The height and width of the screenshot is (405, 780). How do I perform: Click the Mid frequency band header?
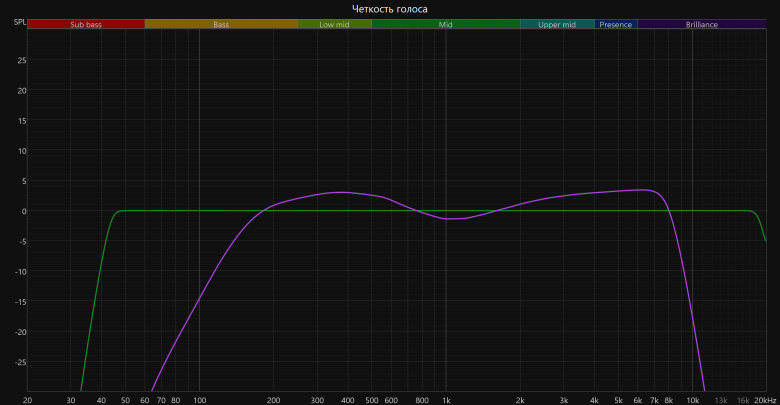(x=446, y=24)
